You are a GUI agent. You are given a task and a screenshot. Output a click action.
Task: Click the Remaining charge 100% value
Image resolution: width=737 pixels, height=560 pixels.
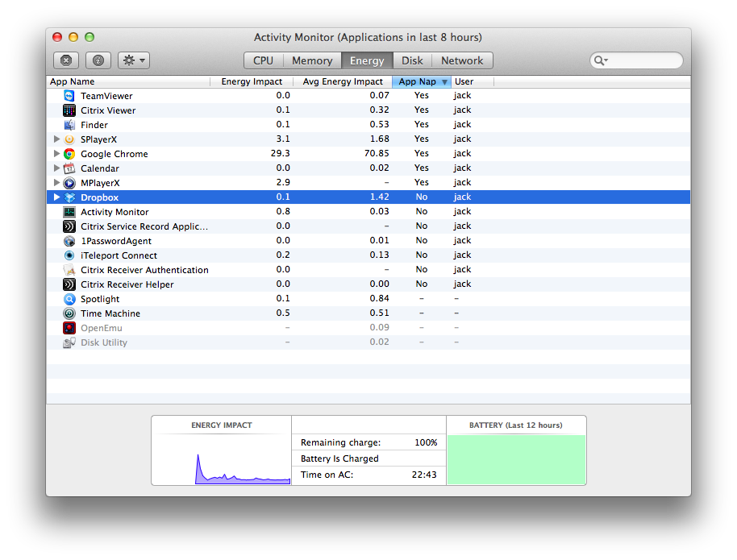tap(426, 442)
